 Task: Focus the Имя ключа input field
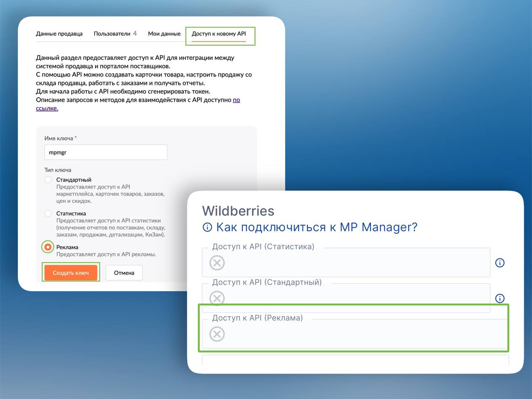click(106, 152)
